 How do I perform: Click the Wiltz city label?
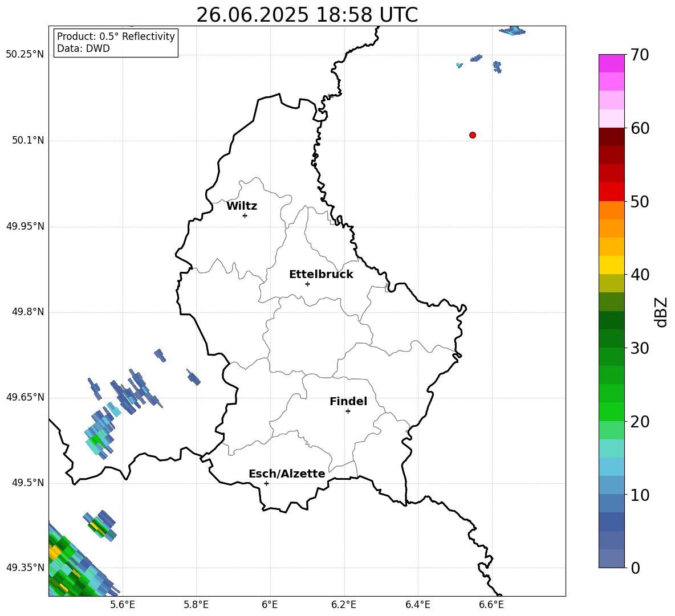pos(242,206)
